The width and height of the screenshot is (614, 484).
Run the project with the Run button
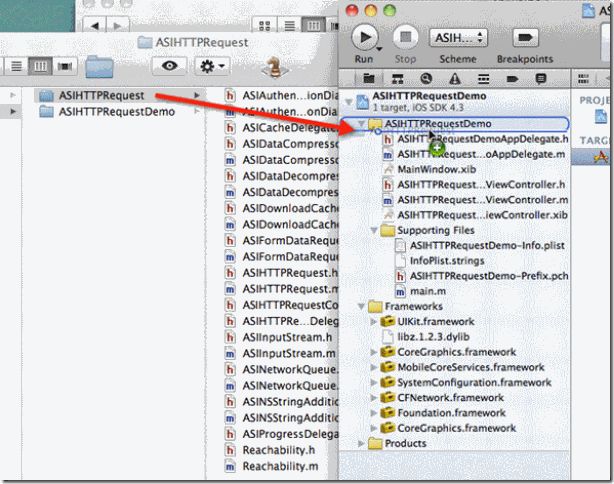(365, 38)
